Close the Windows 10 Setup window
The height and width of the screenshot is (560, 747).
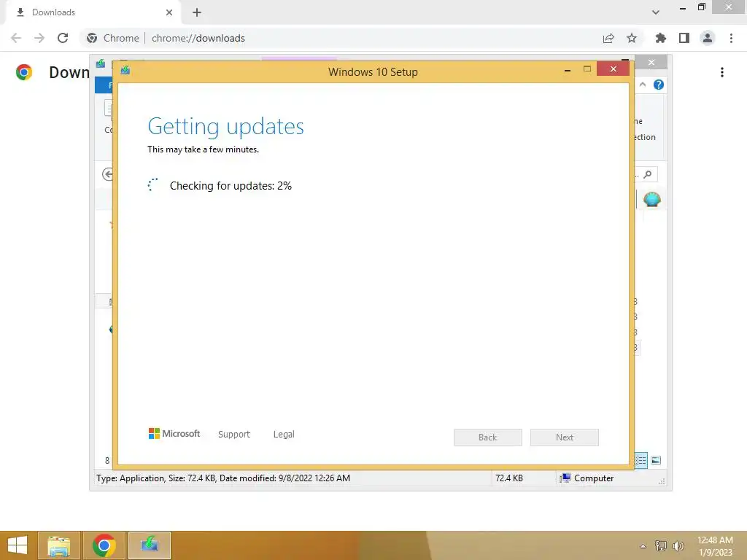pos(613,69)
